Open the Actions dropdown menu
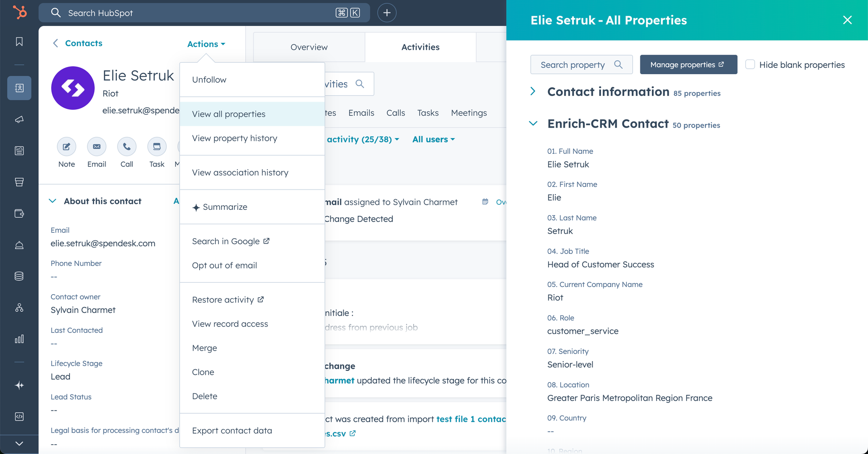The width and height of the screenshot is (868, 454). pos(206,44)
